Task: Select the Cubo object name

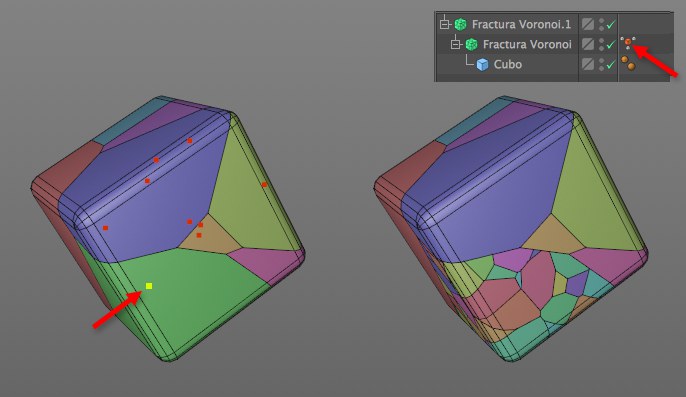Action: click(508, 64)
